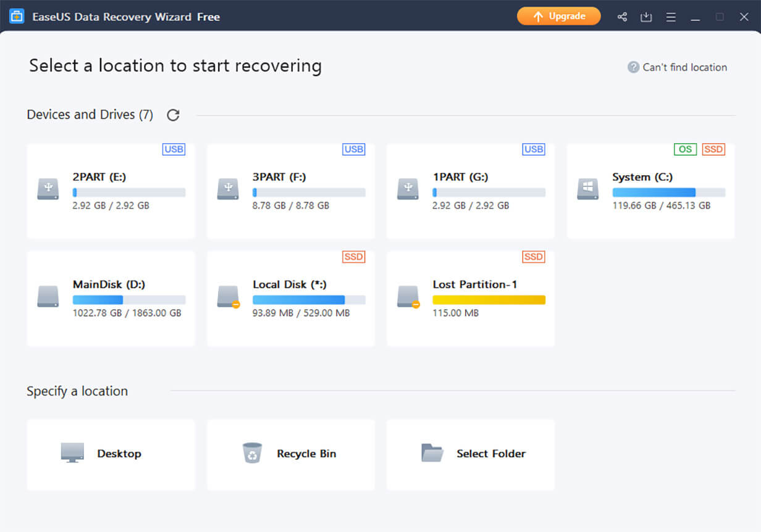Click the Recycle Bin trash icon
This screenshot has width=761, height=532.
click(252, 453)
